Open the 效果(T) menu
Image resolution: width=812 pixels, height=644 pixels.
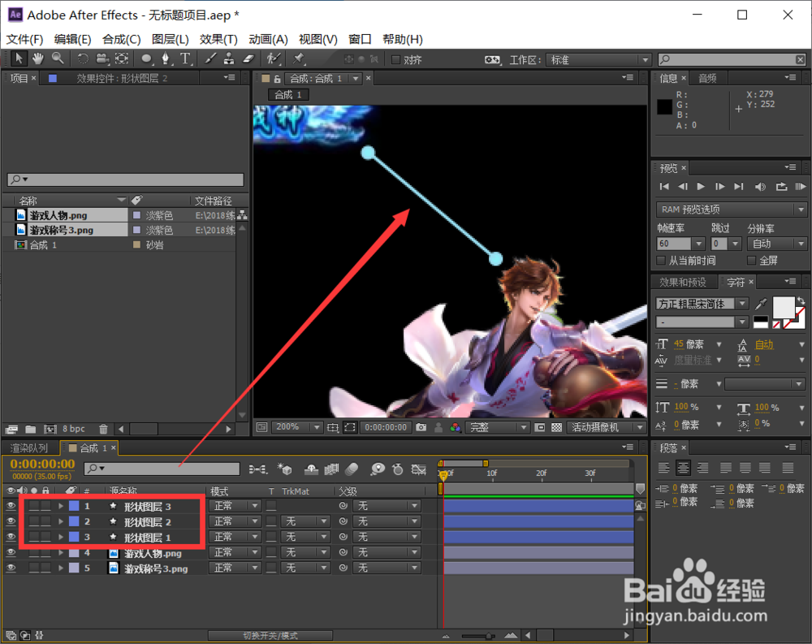[x=218, y=39]
